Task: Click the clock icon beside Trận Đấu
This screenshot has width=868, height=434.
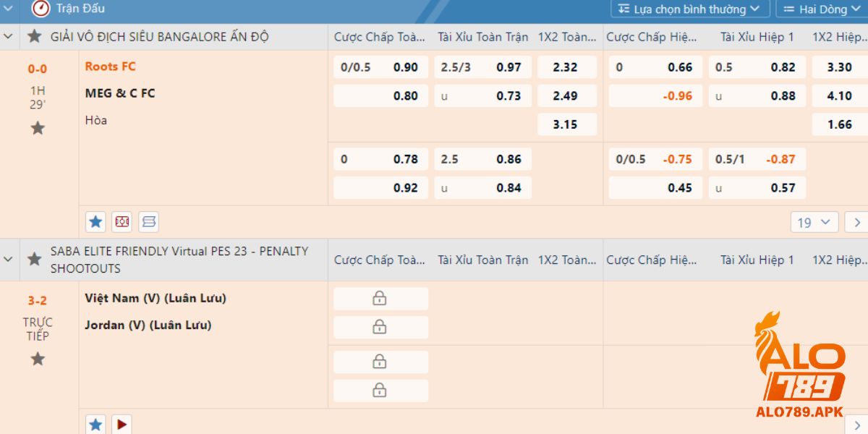Action: 41,9
